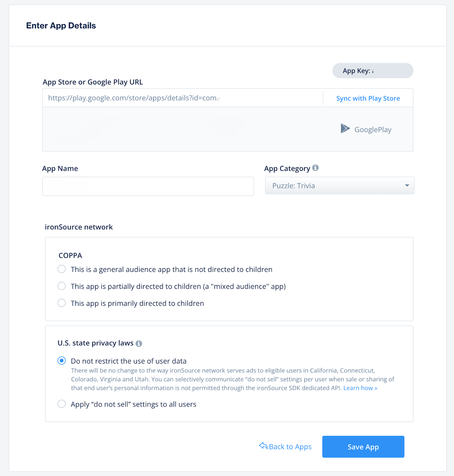The image size is (454, 476).
Task: Click the GooglePlay logo icon
Action: (345, 129)
